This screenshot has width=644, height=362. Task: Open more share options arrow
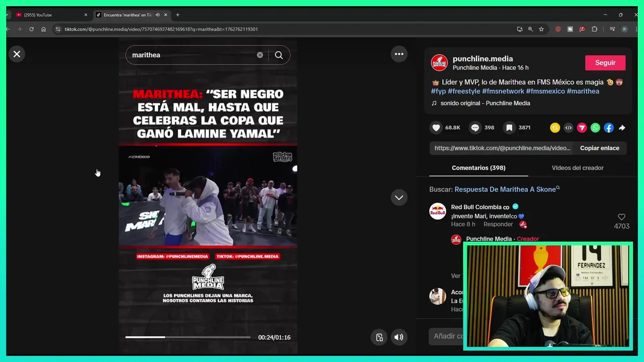pyautogui.click(x=622, y=128)
